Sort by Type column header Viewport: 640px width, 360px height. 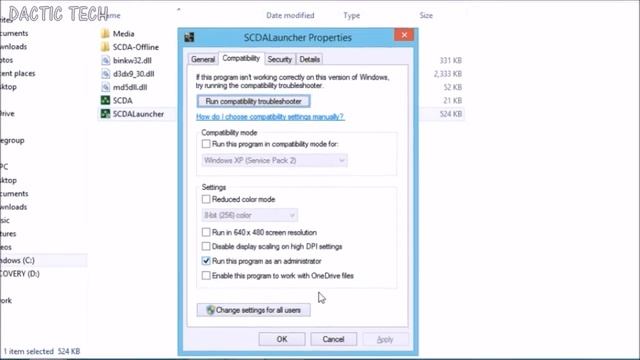(351, 16)
